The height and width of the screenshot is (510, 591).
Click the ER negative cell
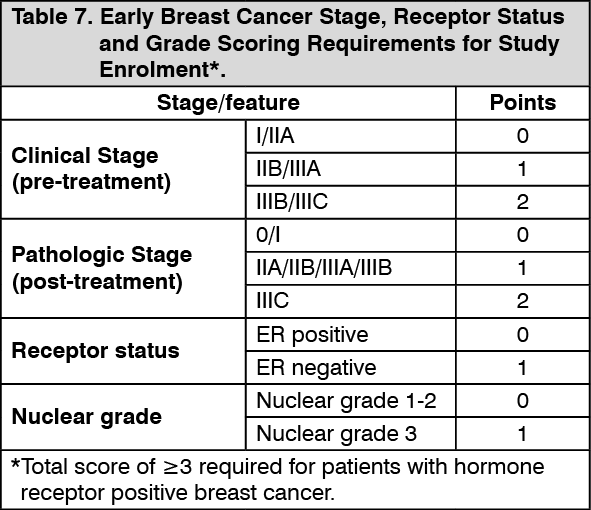click(351, 368)
